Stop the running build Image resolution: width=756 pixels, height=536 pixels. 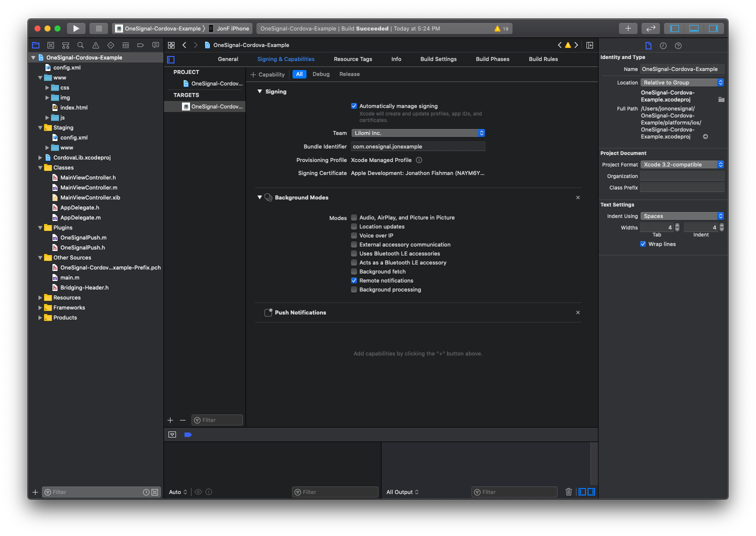click(98, 28)
